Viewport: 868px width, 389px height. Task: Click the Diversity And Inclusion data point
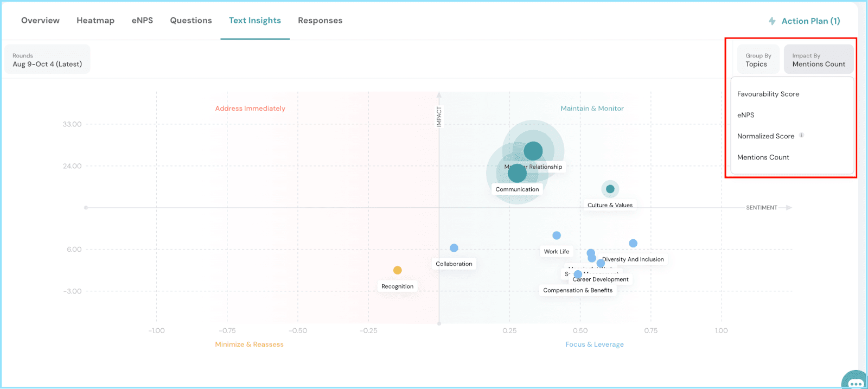(633, 244)
